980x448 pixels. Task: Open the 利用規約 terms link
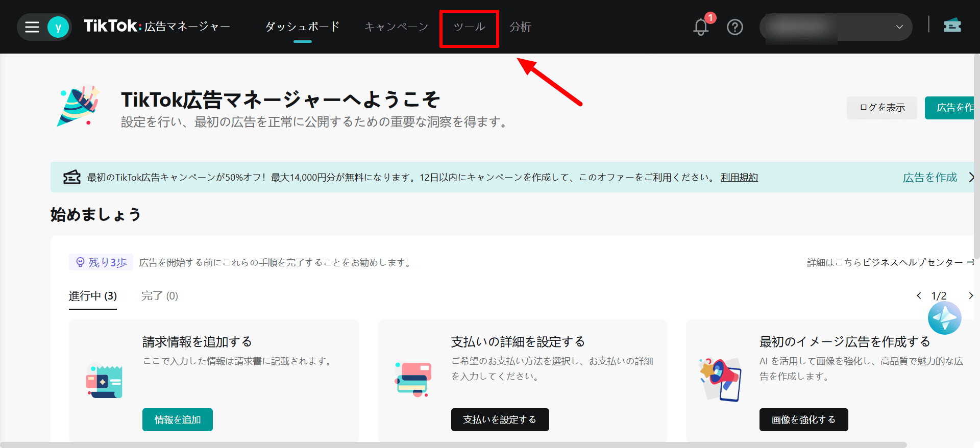[739, 178]
